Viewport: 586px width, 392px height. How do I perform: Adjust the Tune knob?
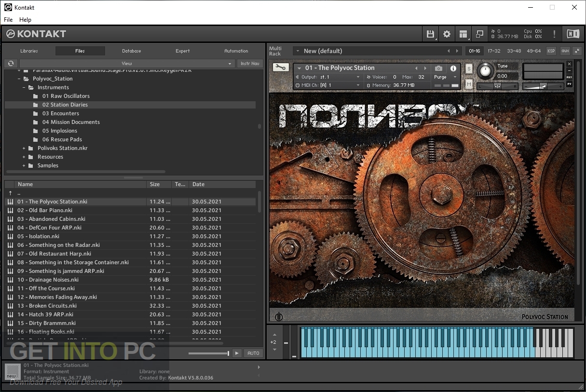(x=485, y=71)
